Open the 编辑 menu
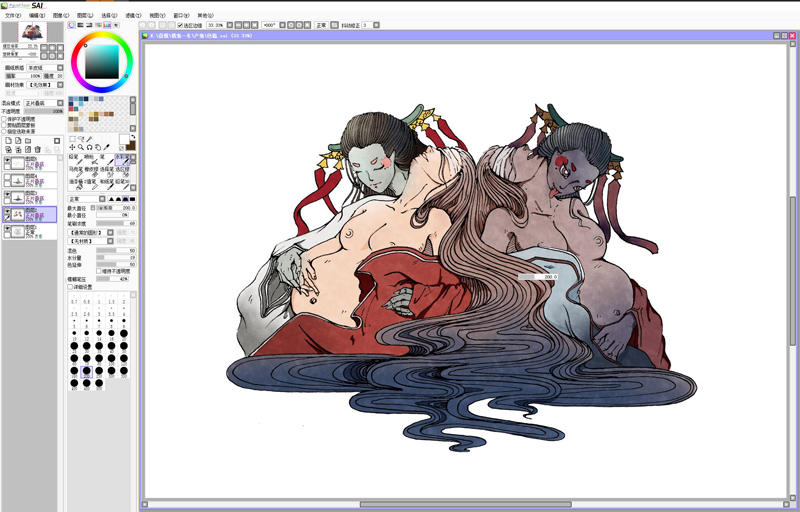Image resolution: width=800 pixels, height=512 pixels. tap(37, 15)
